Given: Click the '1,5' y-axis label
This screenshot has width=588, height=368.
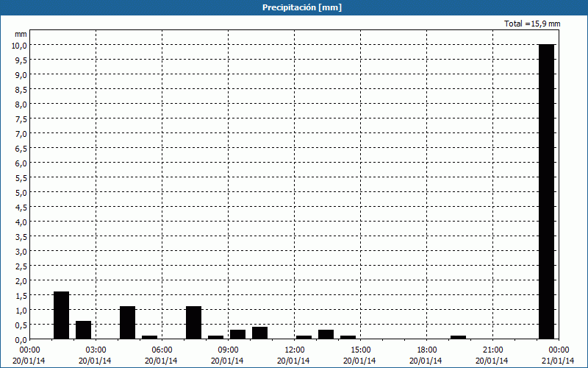Looking at the screenshot, I should coord(21,296).
